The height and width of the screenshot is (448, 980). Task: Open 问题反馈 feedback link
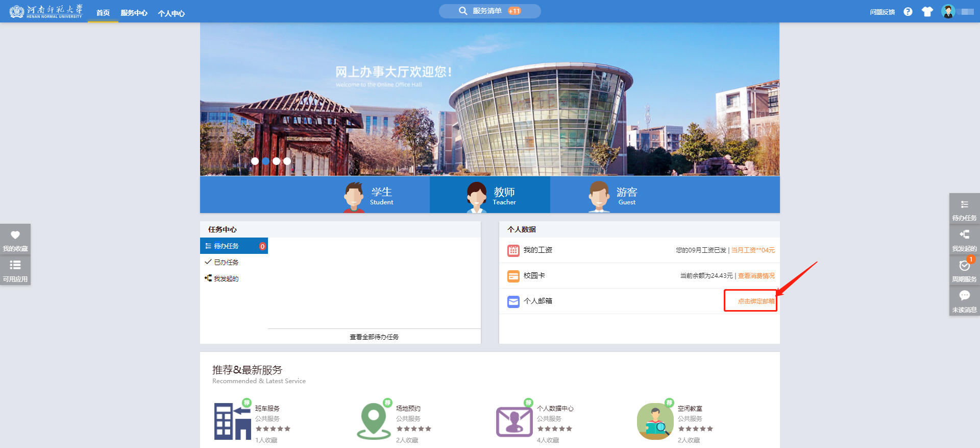[x=883, y=12]
